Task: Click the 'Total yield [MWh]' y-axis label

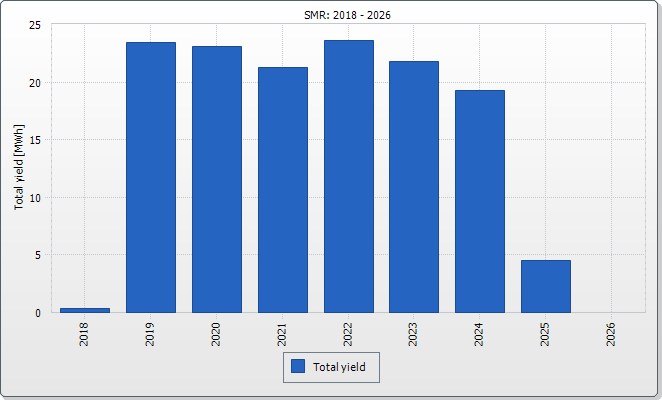Action: [19, 167]
